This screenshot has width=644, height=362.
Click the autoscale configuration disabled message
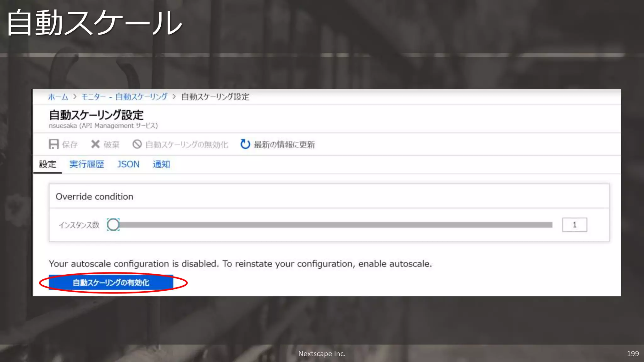pyautogui.click(x=241, y=264)
